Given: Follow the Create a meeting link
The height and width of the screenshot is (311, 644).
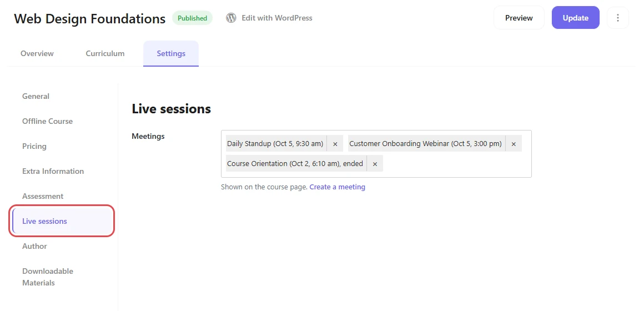Looking at the screenshot, I should click(x=337, y=187).
